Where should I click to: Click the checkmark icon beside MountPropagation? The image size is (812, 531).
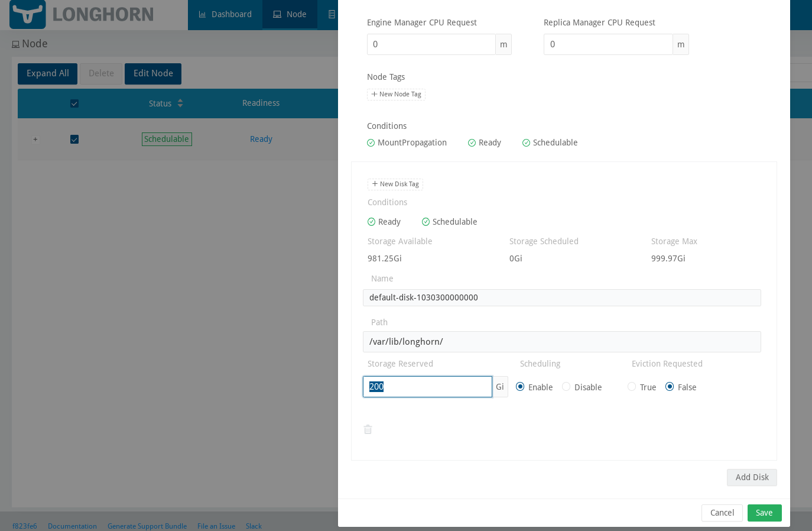click(x=371, y=143)
